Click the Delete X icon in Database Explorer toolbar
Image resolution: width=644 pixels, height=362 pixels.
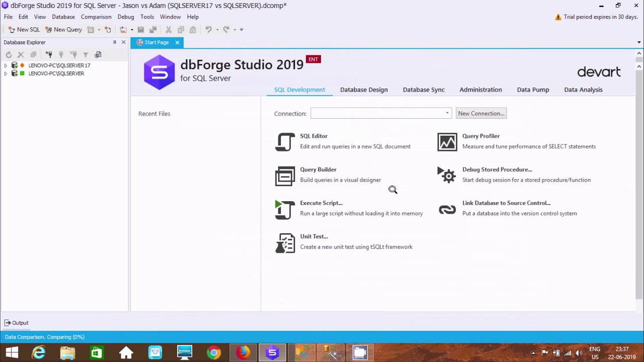tap(21, 54)
